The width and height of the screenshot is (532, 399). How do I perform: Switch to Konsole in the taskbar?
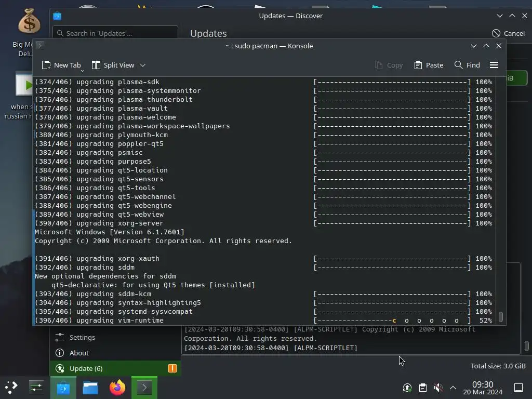click(x=144, y=388)
